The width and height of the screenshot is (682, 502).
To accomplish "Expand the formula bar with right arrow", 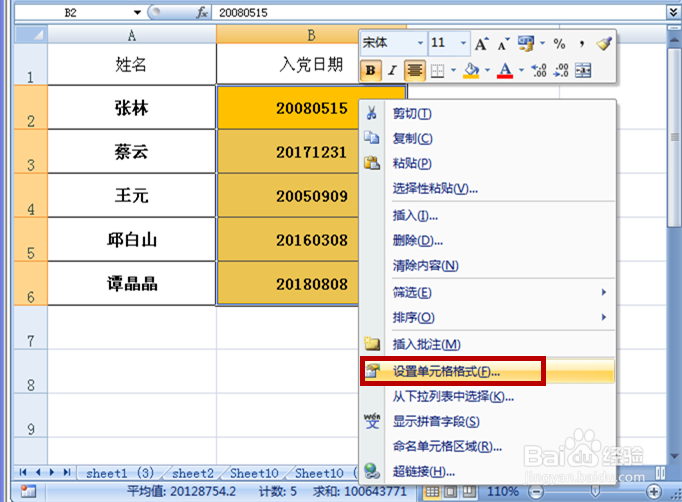I will pos(674,13).
